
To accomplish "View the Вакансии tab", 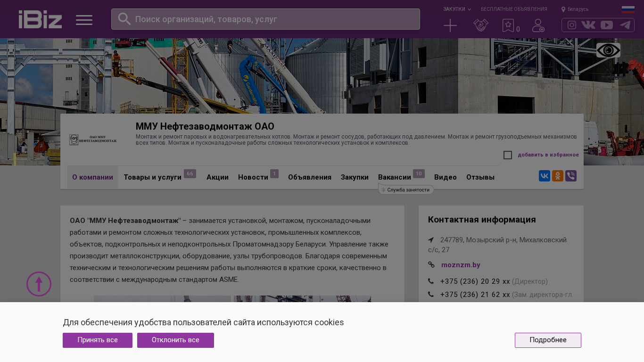I will coord(395,177).
